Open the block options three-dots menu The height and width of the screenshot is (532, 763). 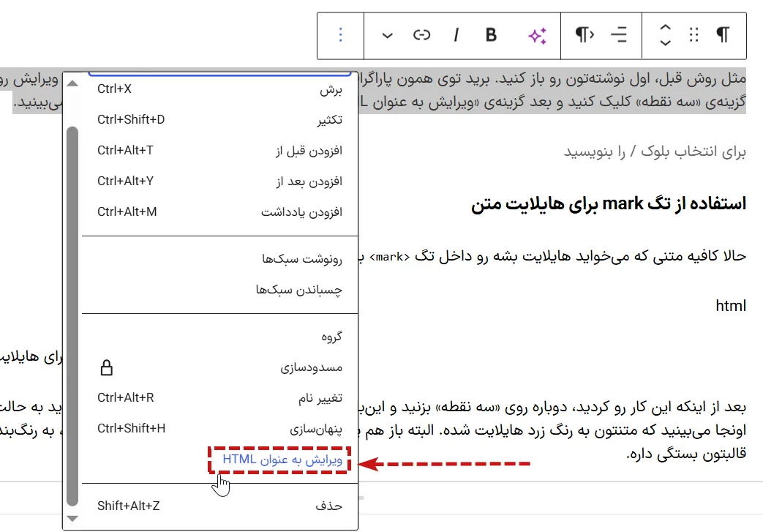pyautogui.click(x=341, y=35)
